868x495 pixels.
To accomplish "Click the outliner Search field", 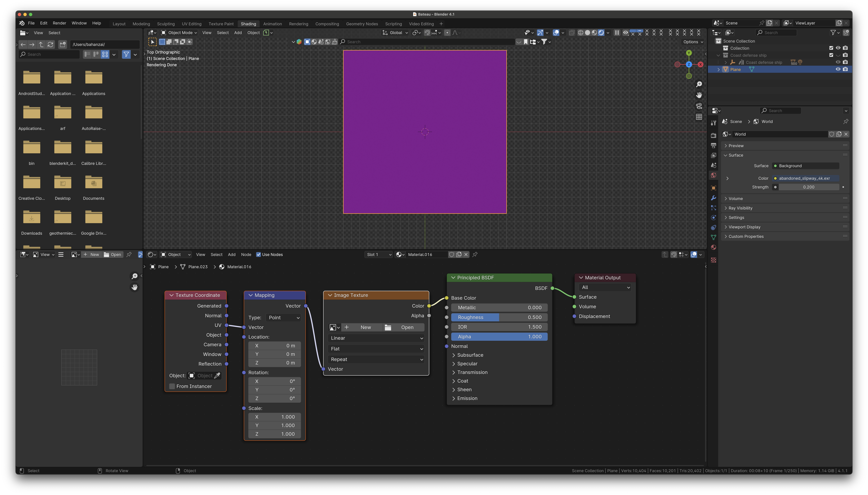I will click(776, 33).
